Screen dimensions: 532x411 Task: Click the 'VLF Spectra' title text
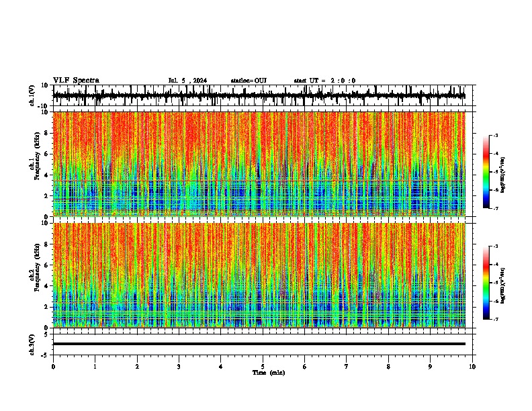76,81
